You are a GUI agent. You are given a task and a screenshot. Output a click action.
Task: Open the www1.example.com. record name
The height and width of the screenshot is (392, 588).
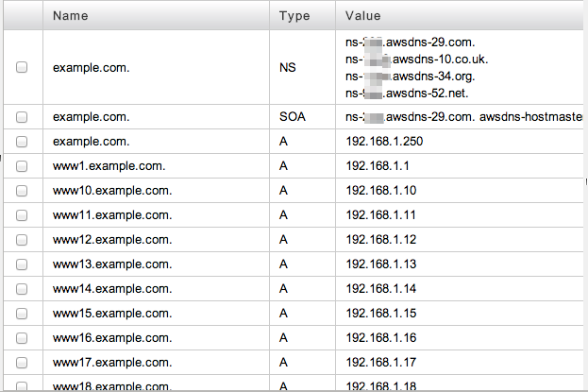109,166
